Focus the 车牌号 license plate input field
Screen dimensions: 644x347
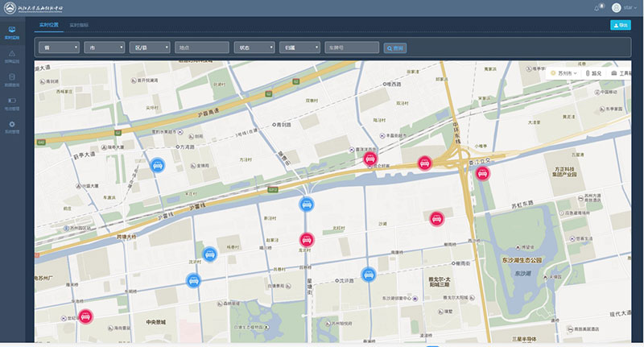click(x=353, y=48)
